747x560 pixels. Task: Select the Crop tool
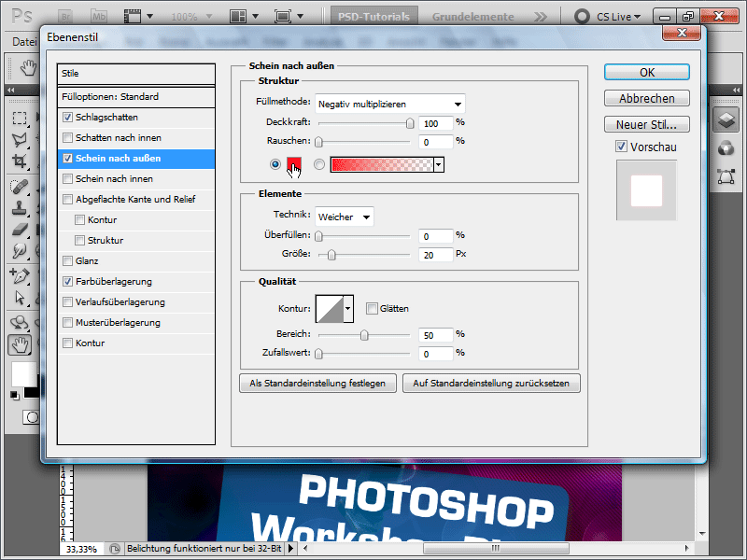pyautogui.click(x=20, y=161)
